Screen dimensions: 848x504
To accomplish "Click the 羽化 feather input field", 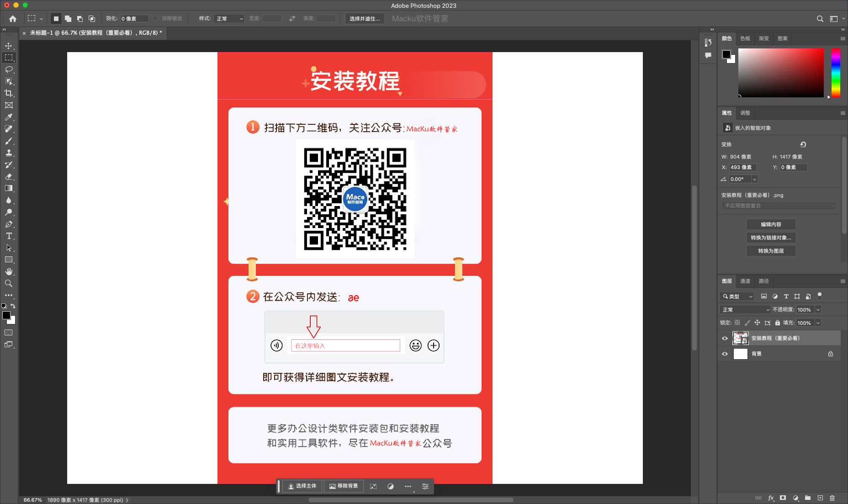I will click(134, 19).
